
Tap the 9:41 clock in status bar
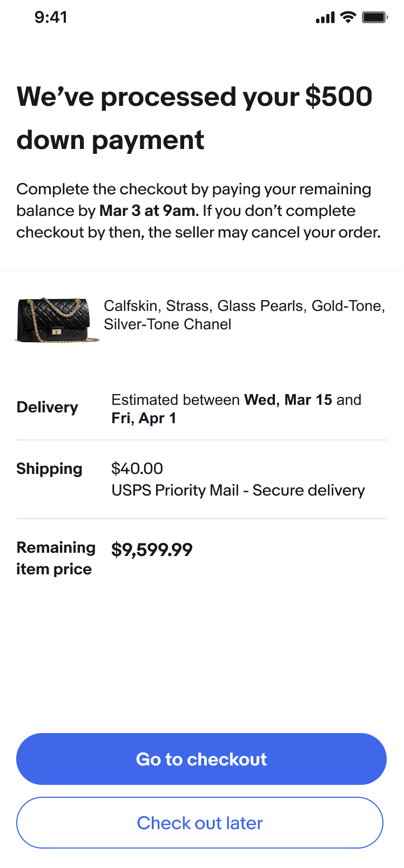pos(51,17)
